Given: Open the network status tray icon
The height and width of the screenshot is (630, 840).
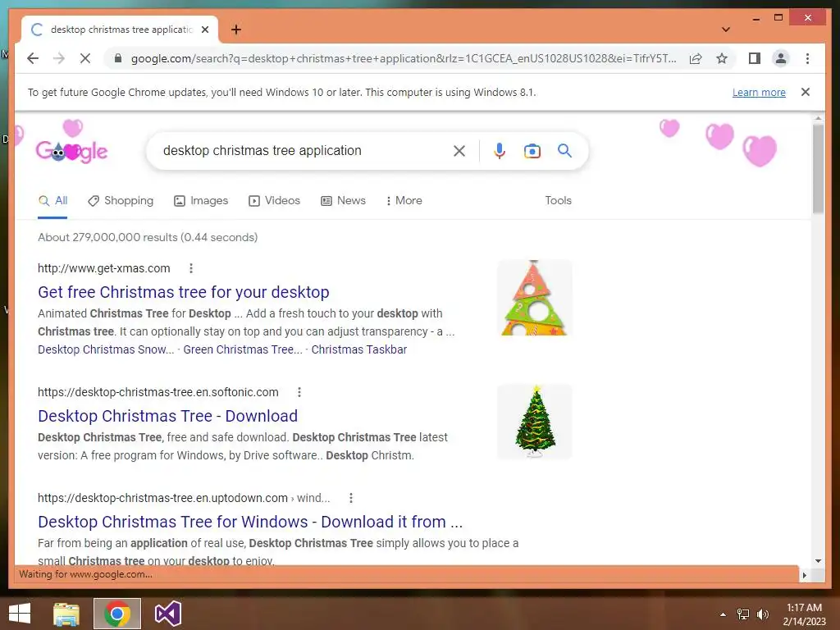Looking at the screenshot, I should 743,614.
